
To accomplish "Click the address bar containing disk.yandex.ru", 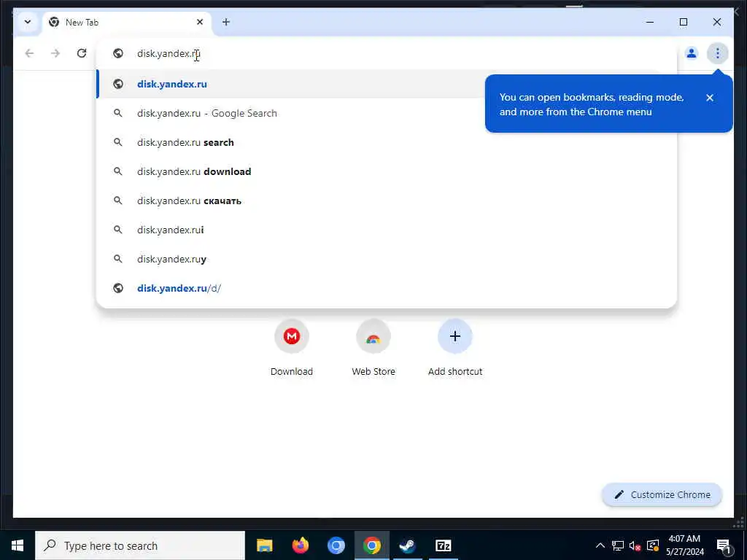I will (x=387, y=53).
